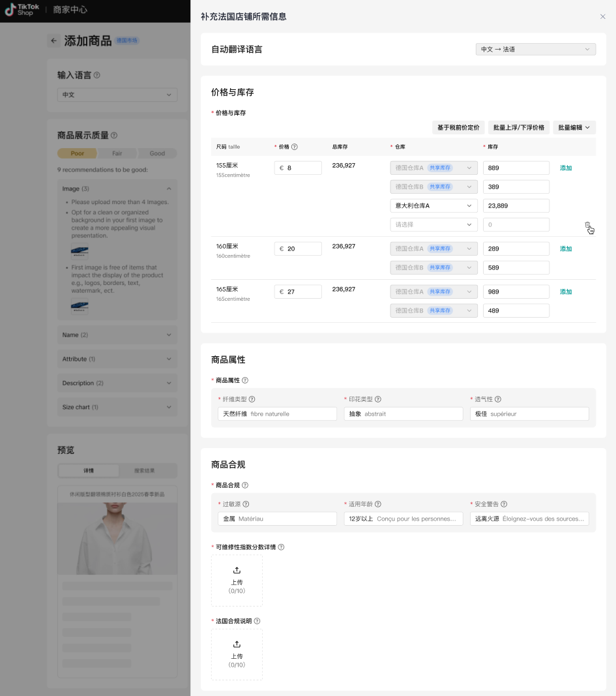This screenshot has width=616, height=696.
Task: Click help icon beside 安全警告 label
Action: [505, 504]
